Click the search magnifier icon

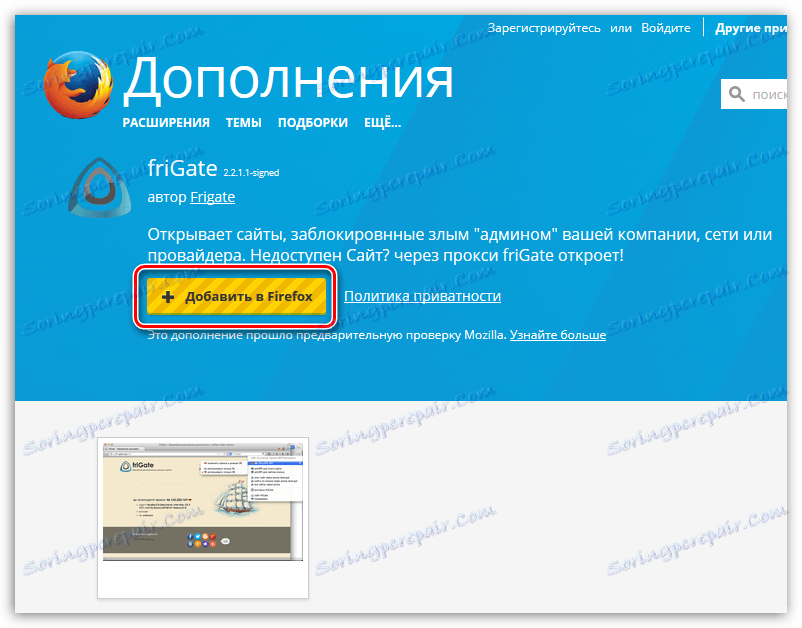[x=737, y=94]
